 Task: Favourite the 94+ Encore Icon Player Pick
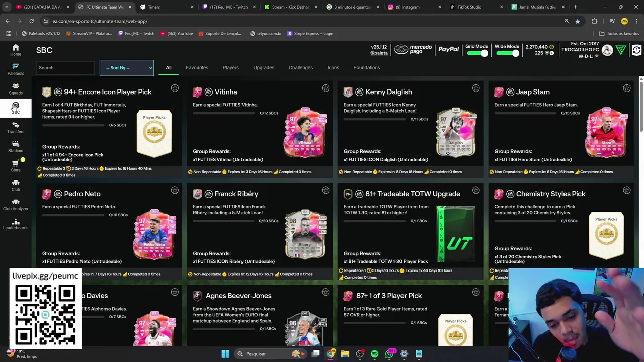point(175,88)
